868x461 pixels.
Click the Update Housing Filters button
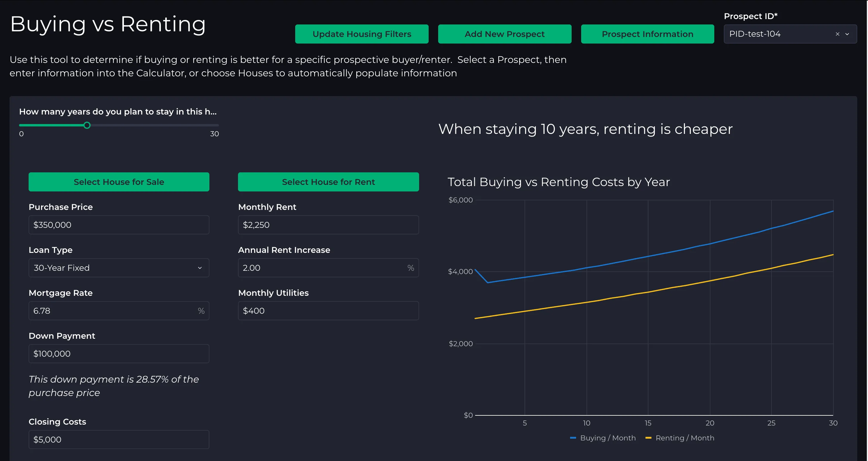362,34
